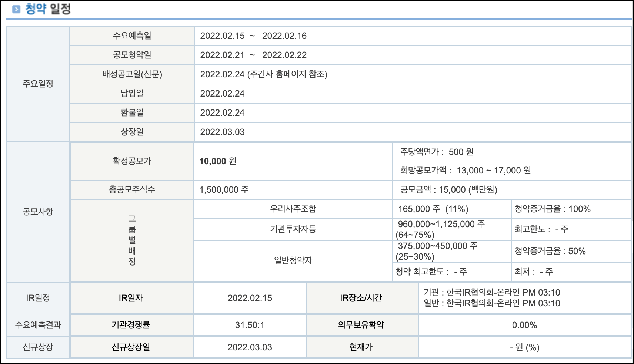The height and width of the screenshot is (364, 634).
Task: Click the IR date 2022.02.15
Action: (x=250, y=298)
